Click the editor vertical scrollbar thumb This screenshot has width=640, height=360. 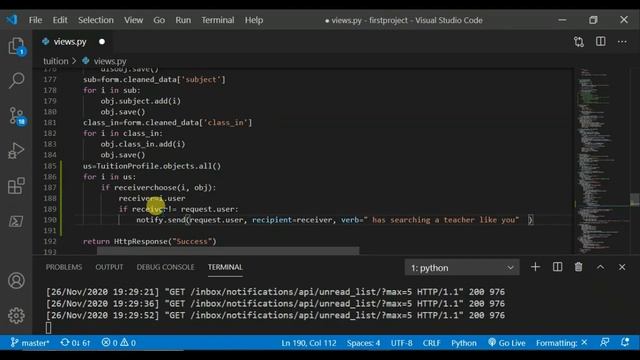(635, 199)
